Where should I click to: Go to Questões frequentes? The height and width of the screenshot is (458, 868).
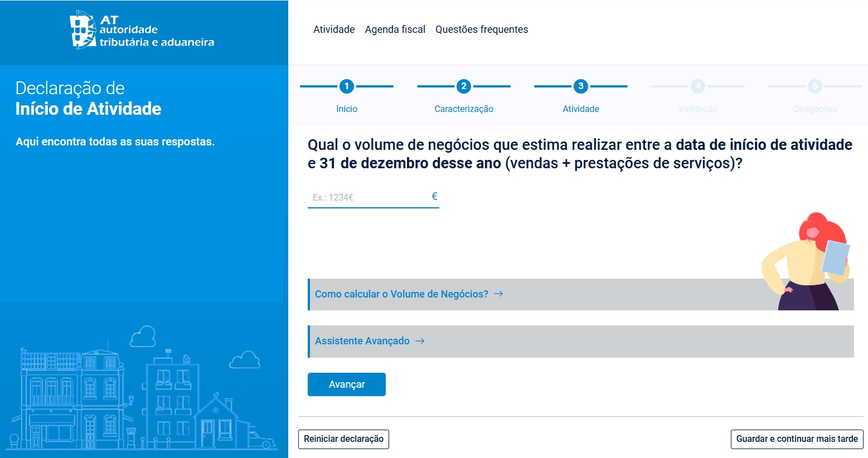(x=481, y=30)
